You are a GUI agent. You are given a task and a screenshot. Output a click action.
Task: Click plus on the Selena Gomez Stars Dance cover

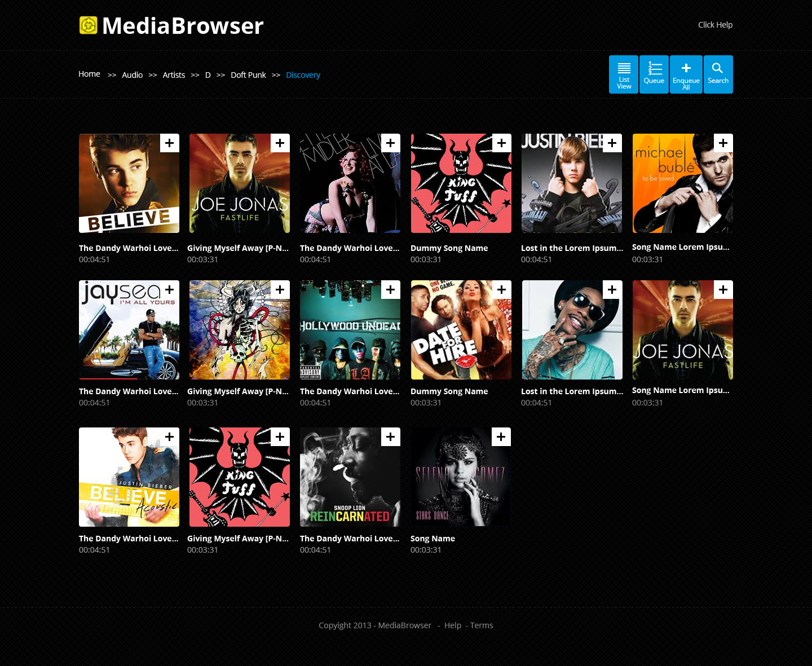pos(501,437)
